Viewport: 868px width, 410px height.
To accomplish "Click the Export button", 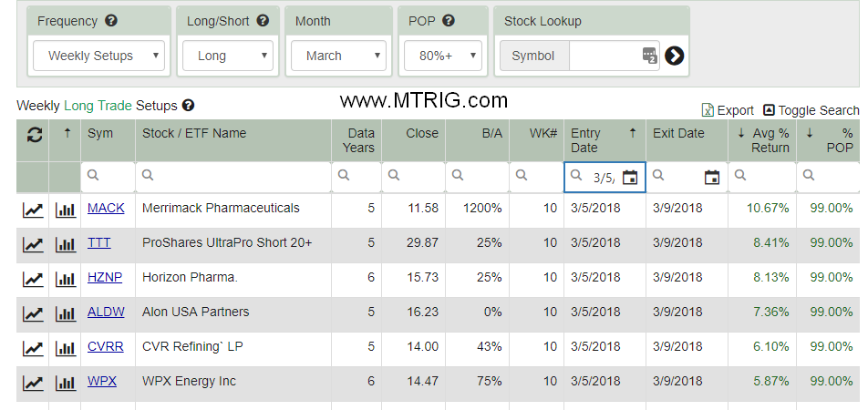I will pyautogui.click(x=728, y=110).
